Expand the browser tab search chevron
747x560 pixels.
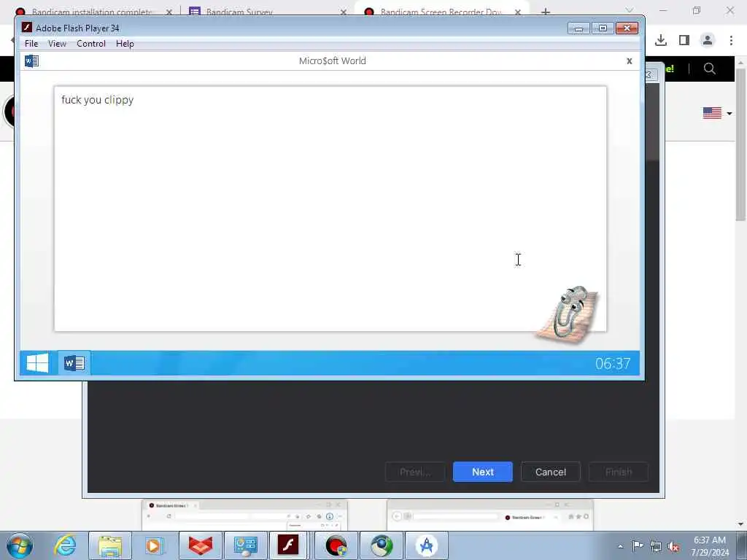coord(630,10)
